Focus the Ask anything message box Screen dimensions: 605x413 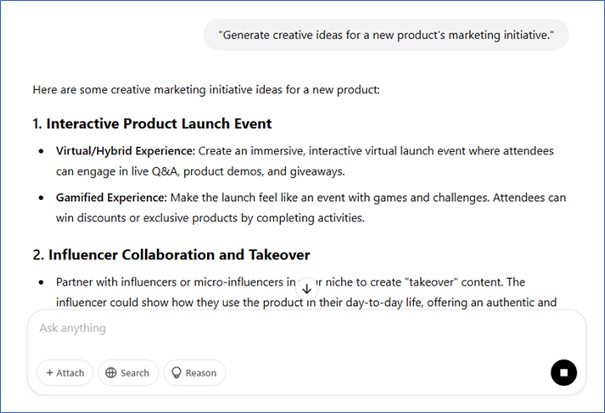[290, 328]
